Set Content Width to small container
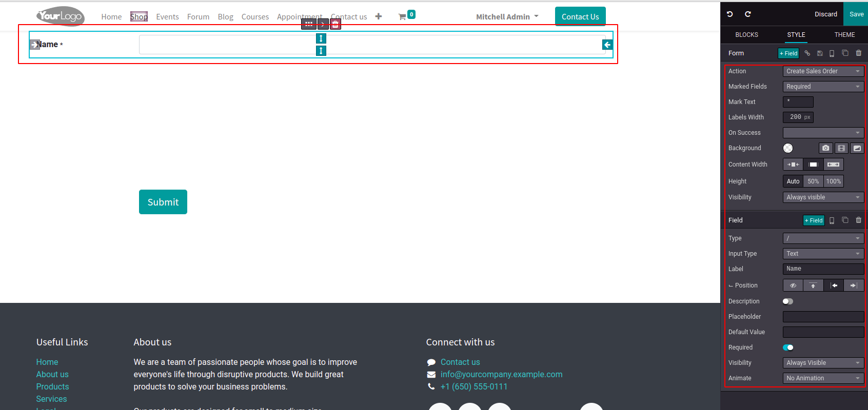Viewport: 868px width, 410px height. click(793, 165)
